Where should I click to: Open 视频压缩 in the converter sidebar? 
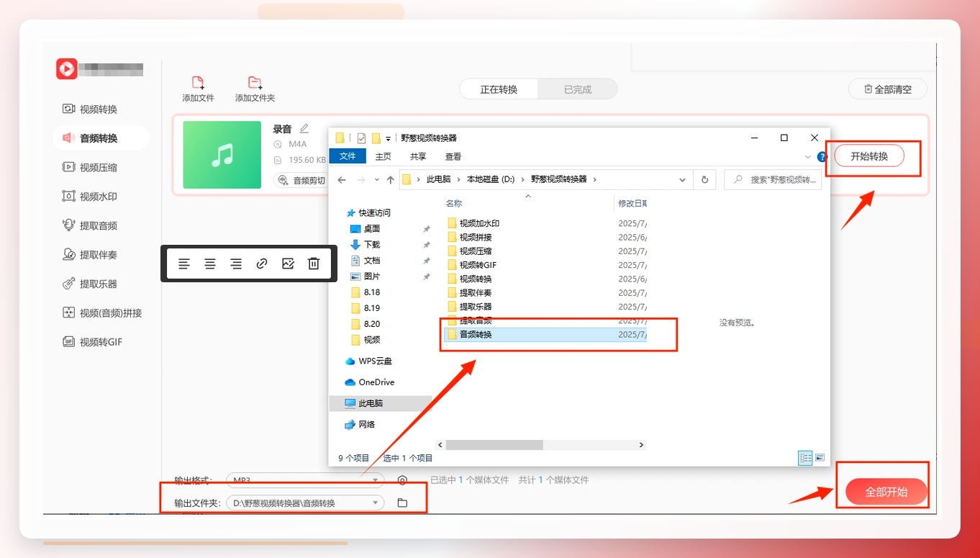(90, 167)
